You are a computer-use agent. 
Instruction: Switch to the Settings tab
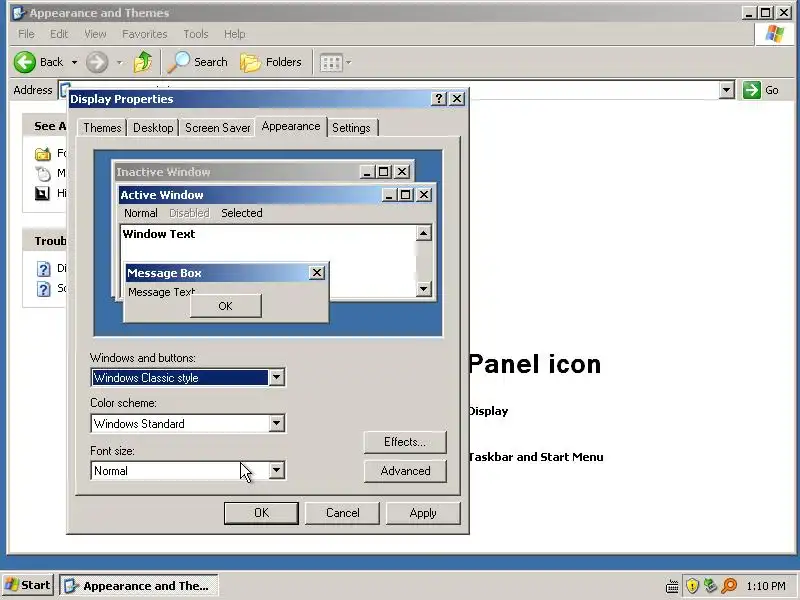[x=351, y=128]
